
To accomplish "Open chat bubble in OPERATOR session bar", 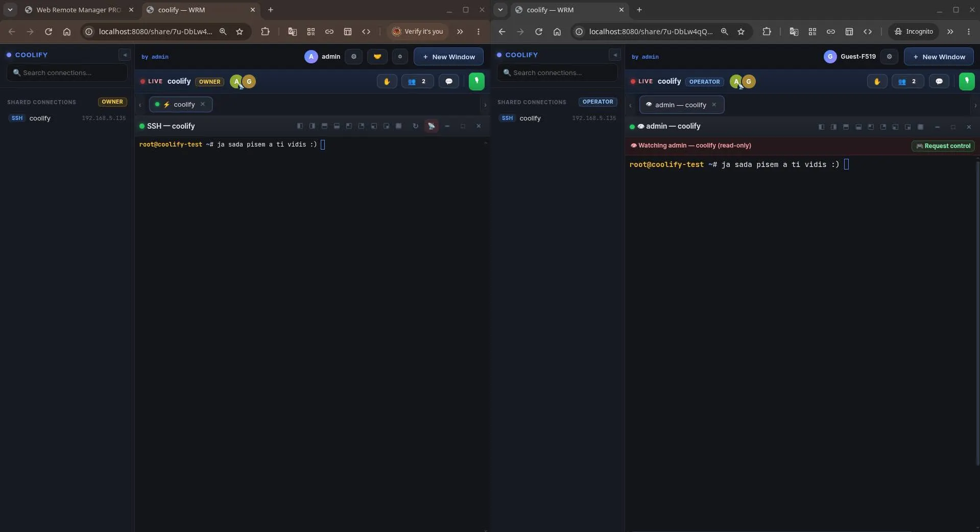I will point(939,81).
